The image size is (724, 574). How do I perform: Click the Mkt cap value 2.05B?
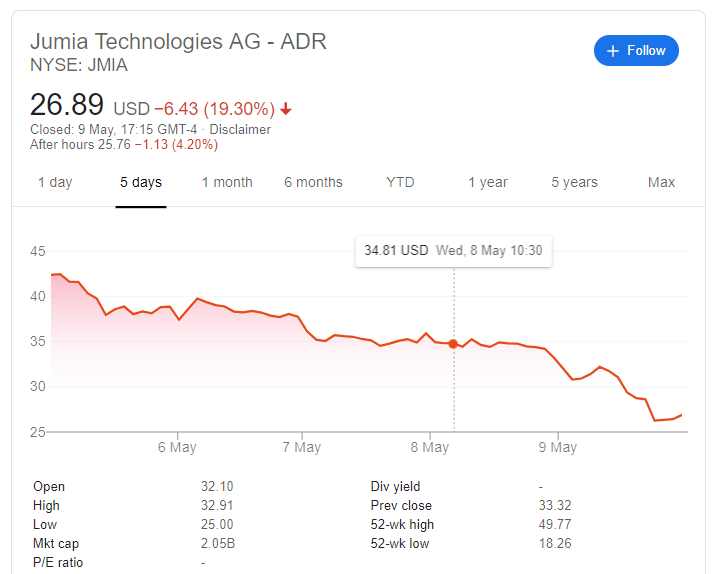[217, 543]
